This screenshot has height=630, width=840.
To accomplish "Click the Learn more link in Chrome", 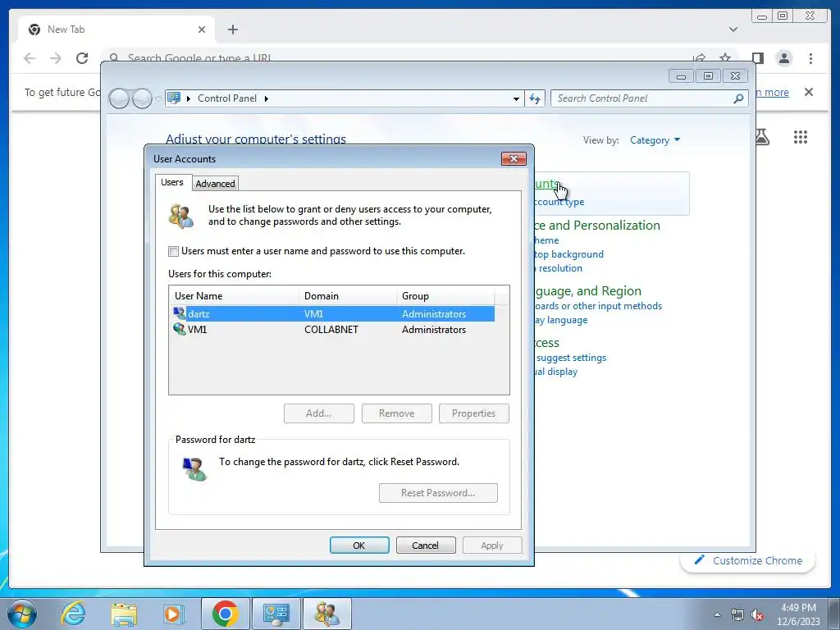I will pos(772,92).
